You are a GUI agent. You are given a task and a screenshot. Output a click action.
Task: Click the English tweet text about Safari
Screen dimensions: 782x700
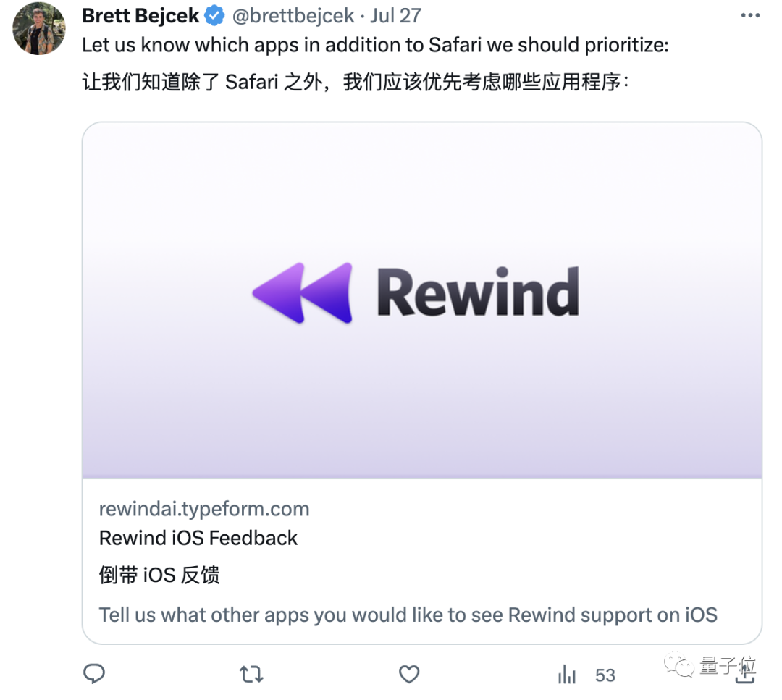[x=375, y=45]
